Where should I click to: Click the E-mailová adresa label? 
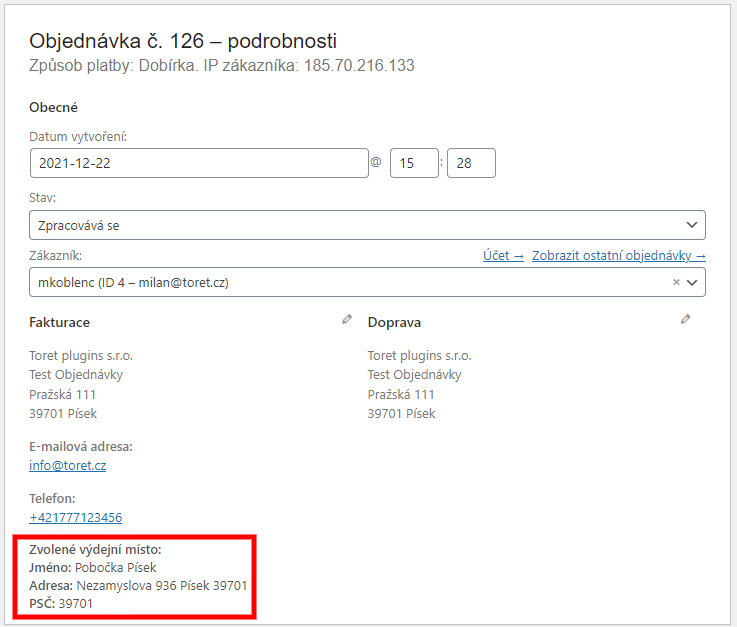pyautogui.click(x=81, y=447)
